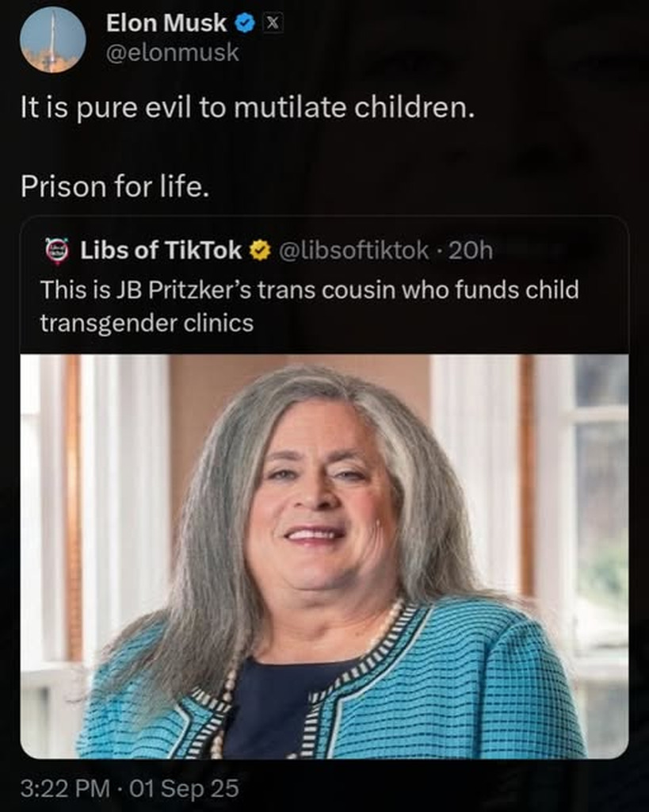Click the 01 Sep 25 post date
This screenshot has width=649, height=812.
pyautogui.click(x=184, y=789)
